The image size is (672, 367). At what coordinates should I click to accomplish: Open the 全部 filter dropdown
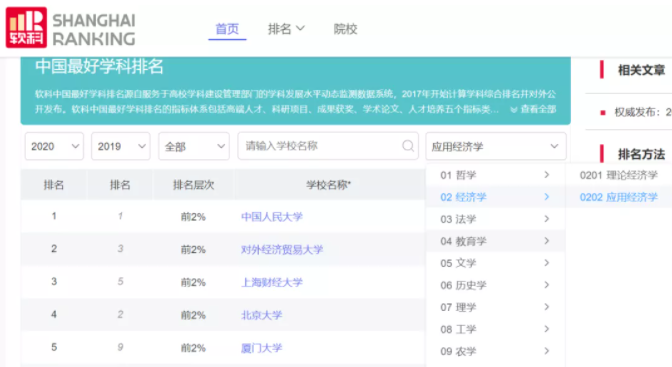coord(194,146)
